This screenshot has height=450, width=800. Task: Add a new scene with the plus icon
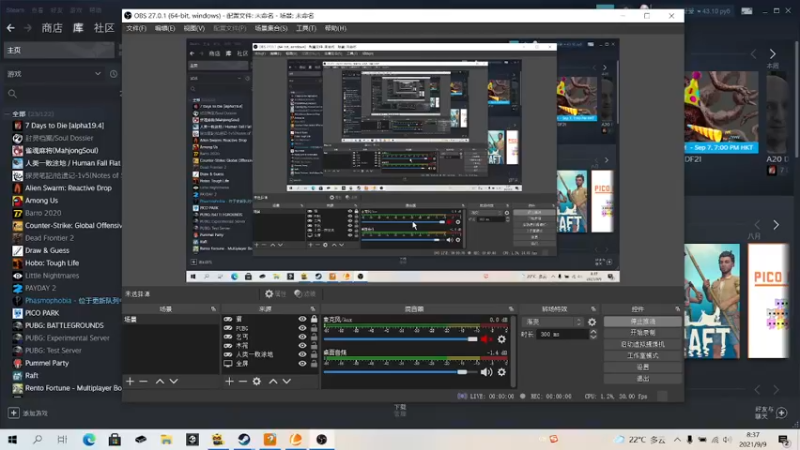(x=130, y=381)
